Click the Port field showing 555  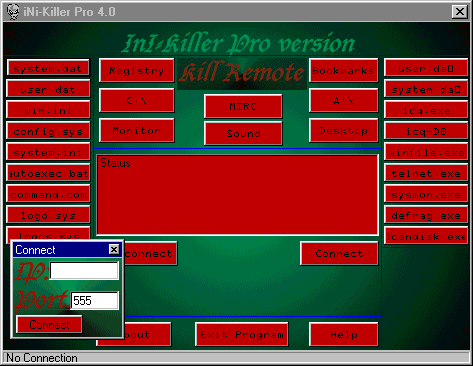click(95, 300)
